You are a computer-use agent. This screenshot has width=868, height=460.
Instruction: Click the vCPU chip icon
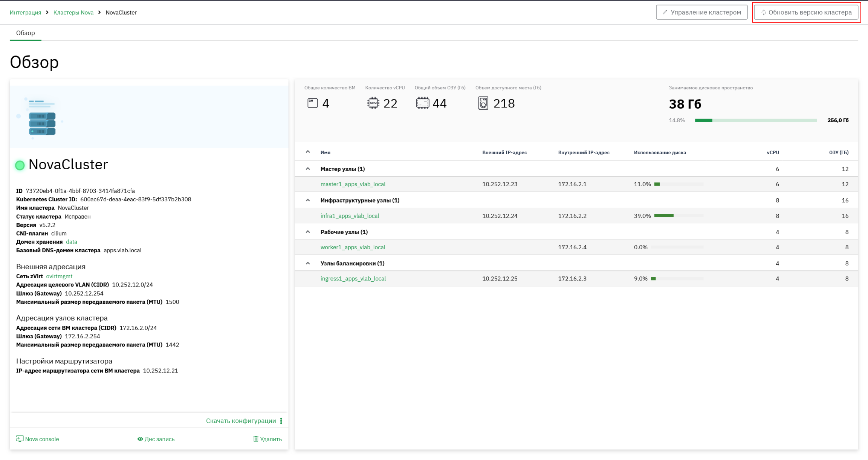[373, 103]
